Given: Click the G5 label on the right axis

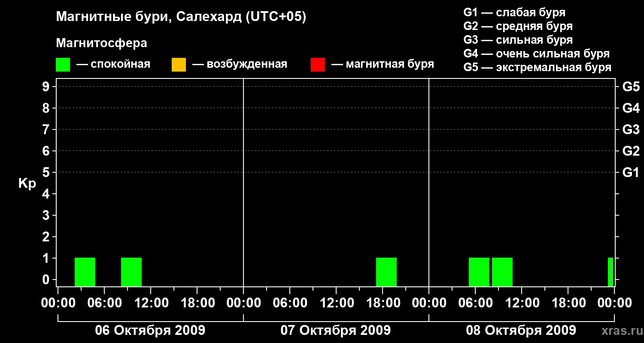Looking at the screenshot, I should [631, 87].
